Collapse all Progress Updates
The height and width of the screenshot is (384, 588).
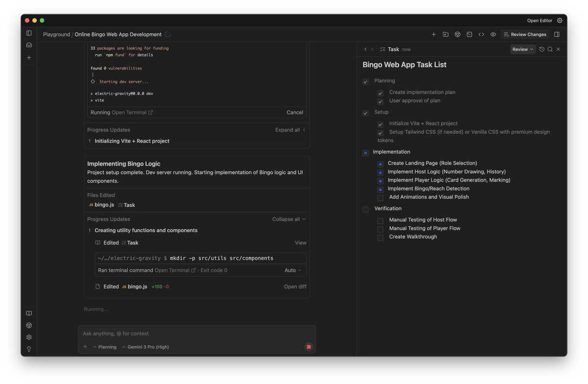(x=287, y=219)
